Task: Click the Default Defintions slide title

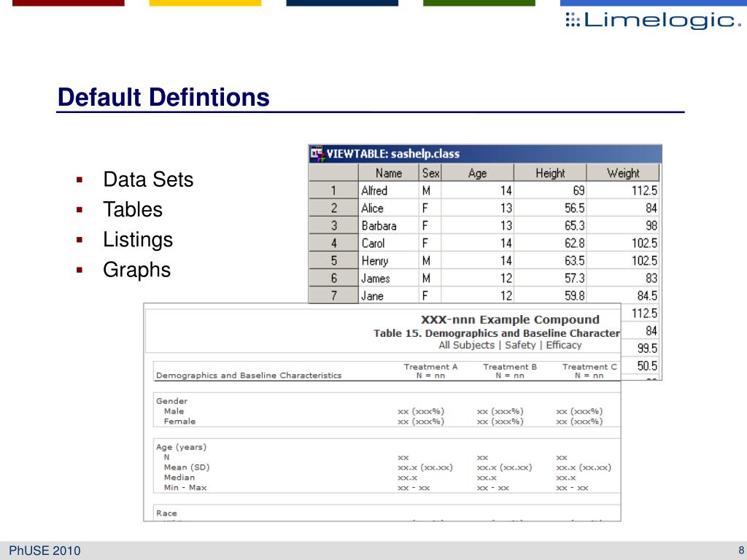Action: 163,97
